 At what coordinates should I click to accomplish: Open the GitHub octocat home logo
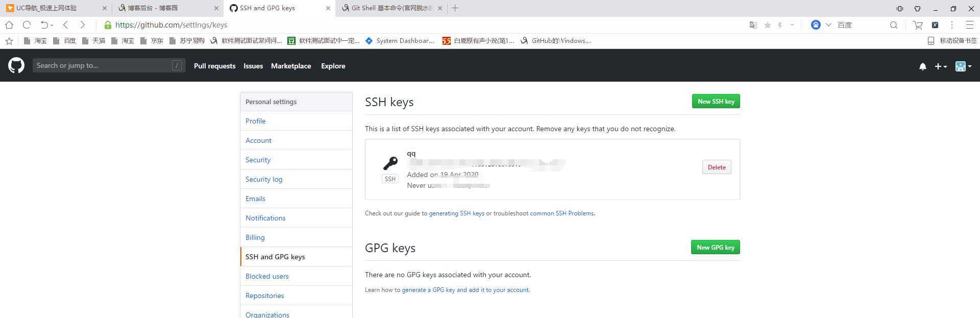coord(16,65)
